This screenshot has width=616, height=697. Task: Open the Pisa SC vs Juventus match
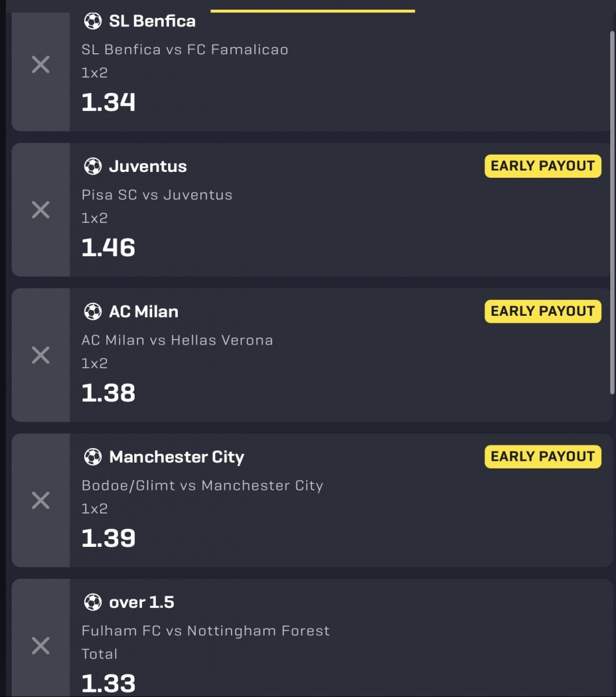(x=157, y=194)
